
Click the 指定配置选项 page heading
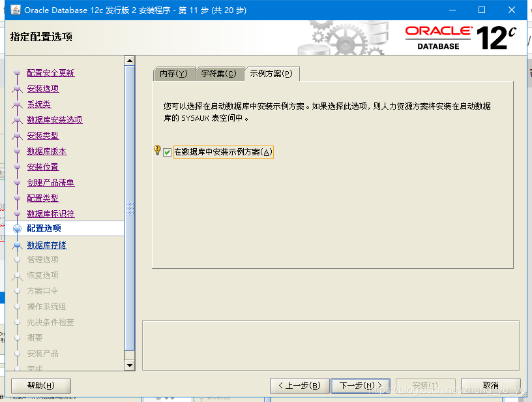click(x=41, y=37)
